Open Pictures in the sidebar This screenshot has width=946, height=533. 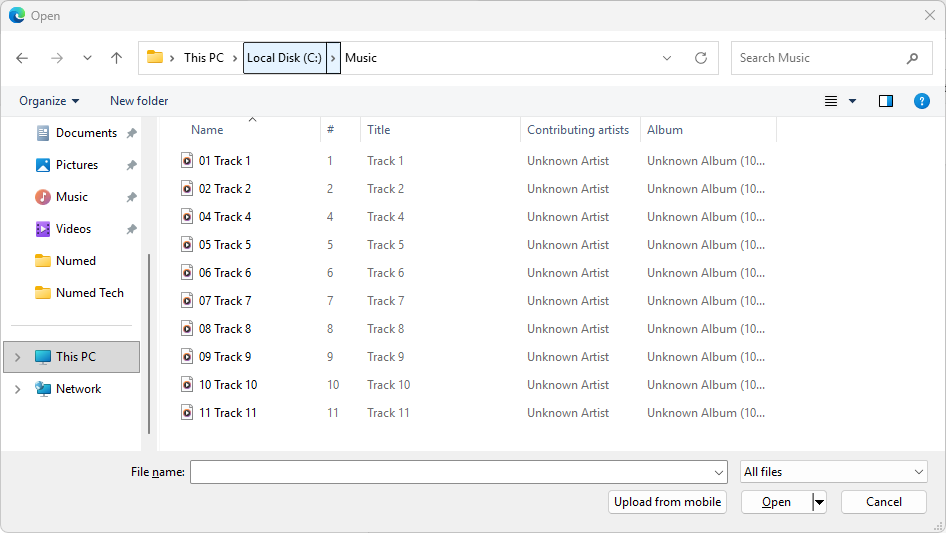coord(77,165)
